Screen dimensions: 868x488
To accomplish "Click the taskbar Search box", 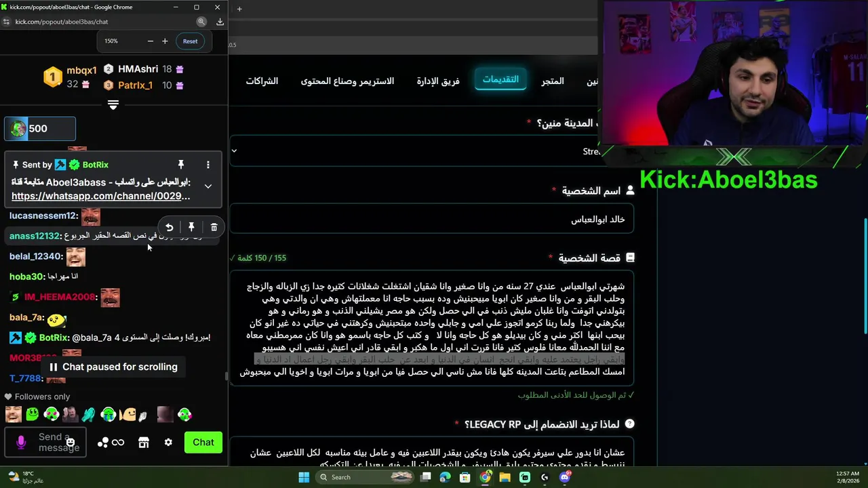I will [365, 477].
